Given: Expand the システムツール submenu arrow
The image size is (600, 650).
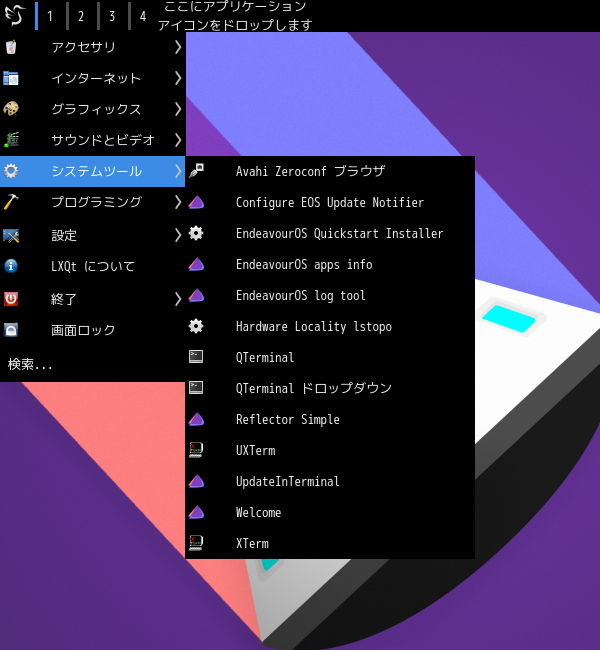Looking at the screenshot, I should [x=178, y=171].
